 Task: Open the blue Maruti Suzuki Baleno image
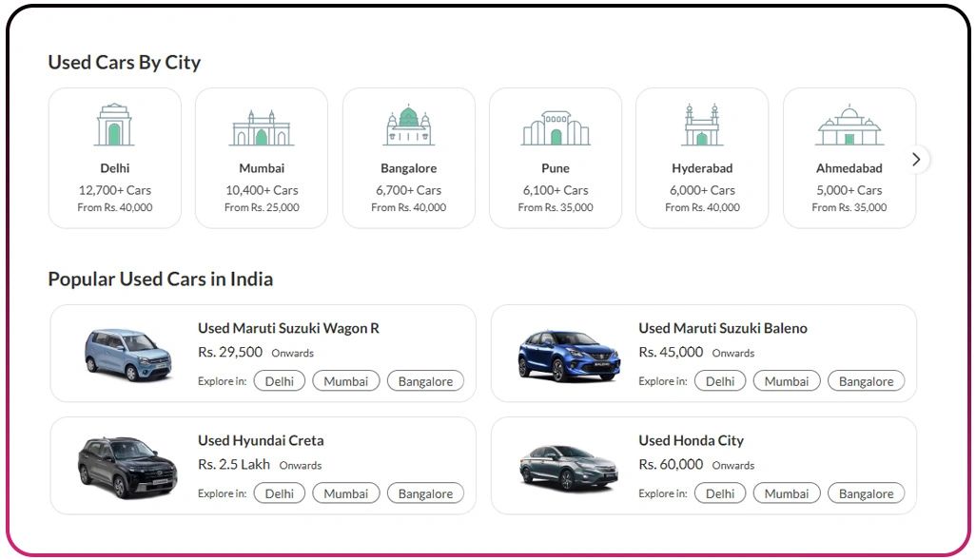(x=568, y=355)
